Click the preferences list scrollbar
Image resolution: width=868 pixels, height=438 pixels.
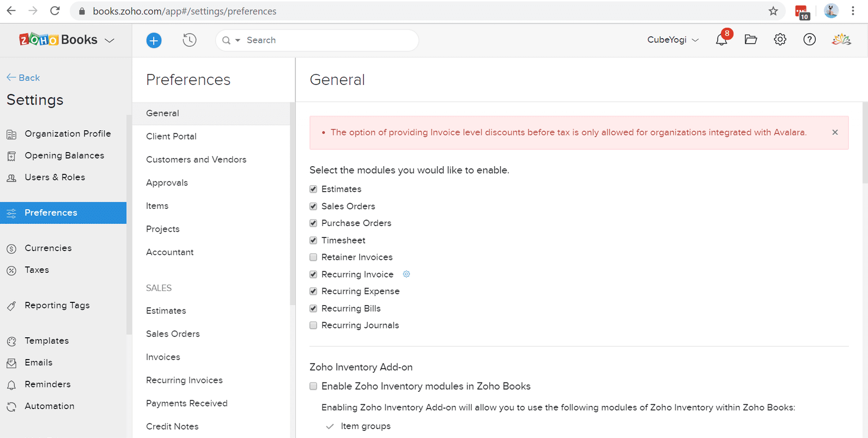(x=293, y=204)
